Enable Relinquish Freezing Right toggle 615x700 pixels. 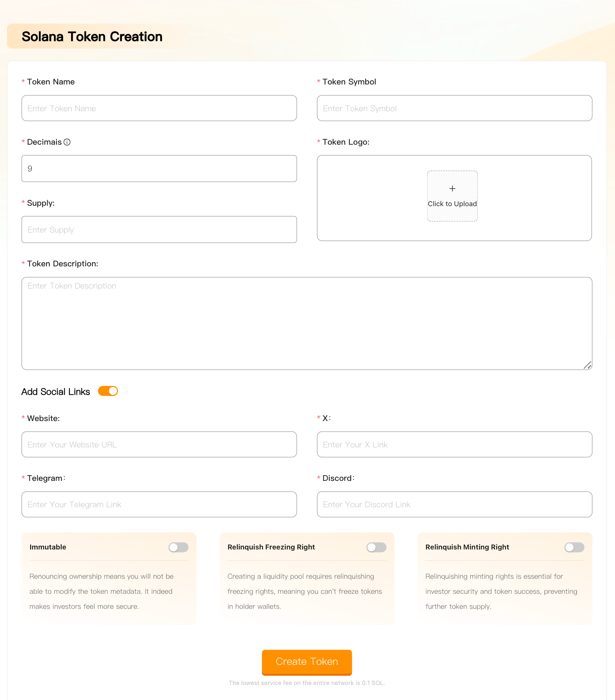point(377,547)
